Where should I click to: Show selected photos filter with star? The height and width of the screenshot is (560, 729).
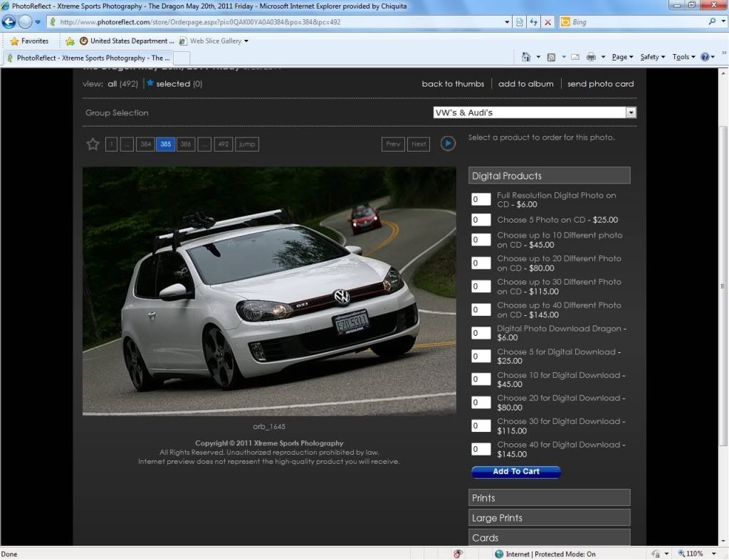pos(174,84)
